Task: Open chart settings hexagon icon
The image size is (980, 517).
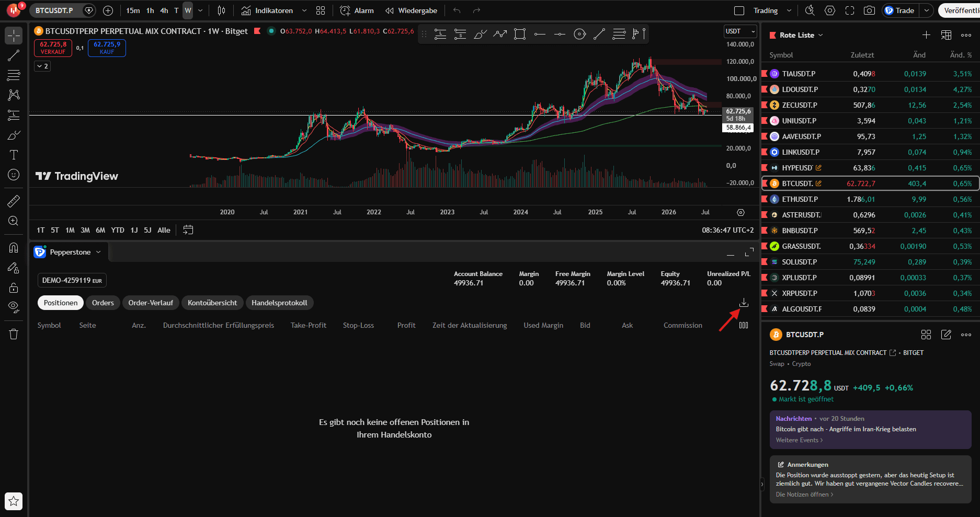Action: tap(830, 10)
